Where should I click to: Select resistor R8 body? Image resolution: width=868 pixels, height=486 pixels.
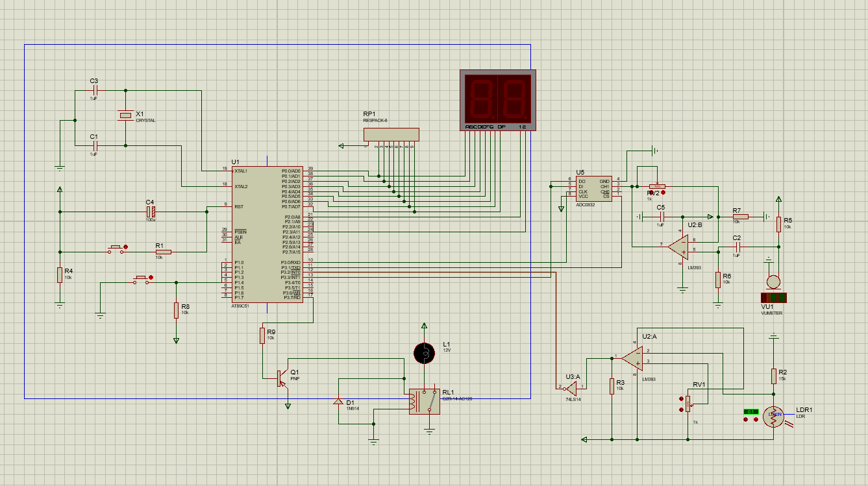pyautogui.click(x=176, y=310)
